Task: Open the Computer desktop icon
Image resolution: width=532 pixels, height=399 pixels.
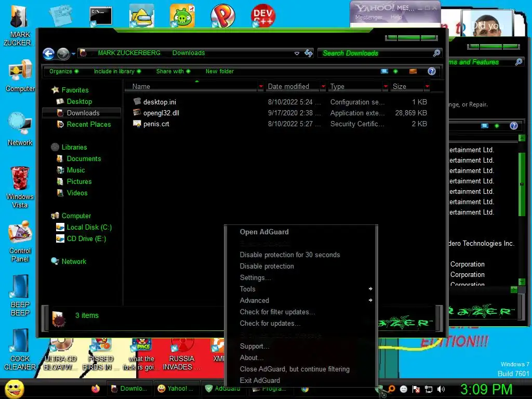Action: 20,76
